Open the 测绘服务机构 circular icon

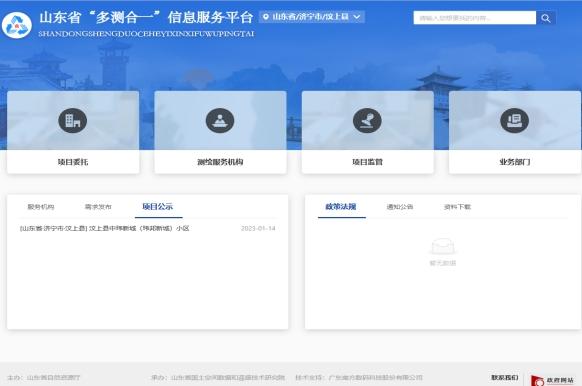click(220, 121)
